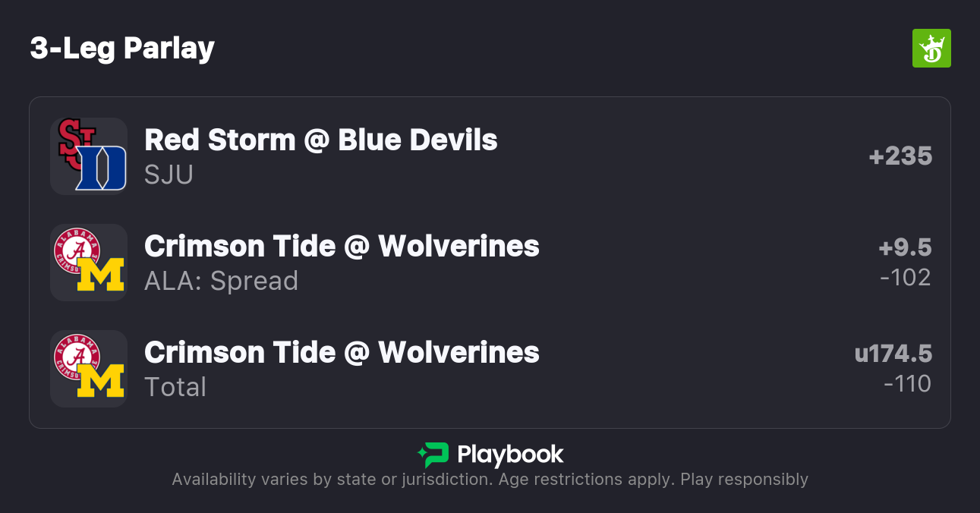Viewport: 980px width, 513px height.
Task: Click the -102 odds value
Action: click(x=905, y=278)
